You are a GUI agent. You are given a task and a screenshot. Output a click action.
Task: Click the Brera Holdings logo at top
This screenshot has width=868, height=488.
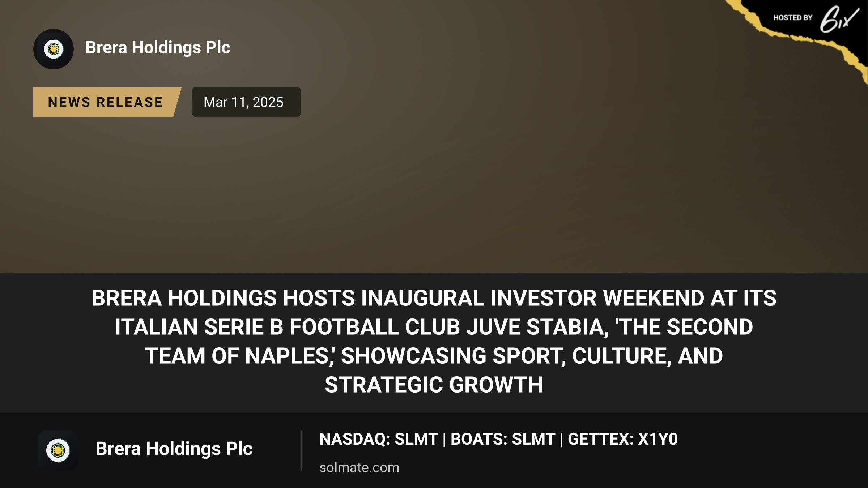[54, 49]
